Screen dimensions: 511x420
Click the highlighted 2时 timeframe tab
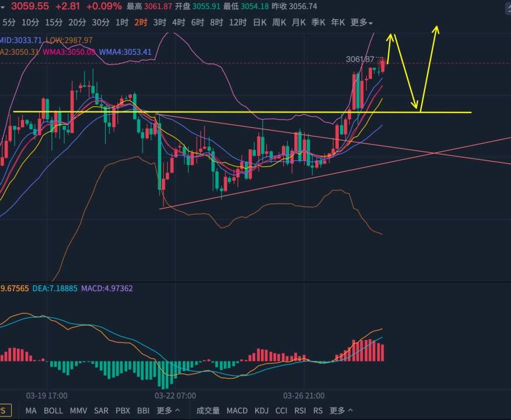[141, 22]
